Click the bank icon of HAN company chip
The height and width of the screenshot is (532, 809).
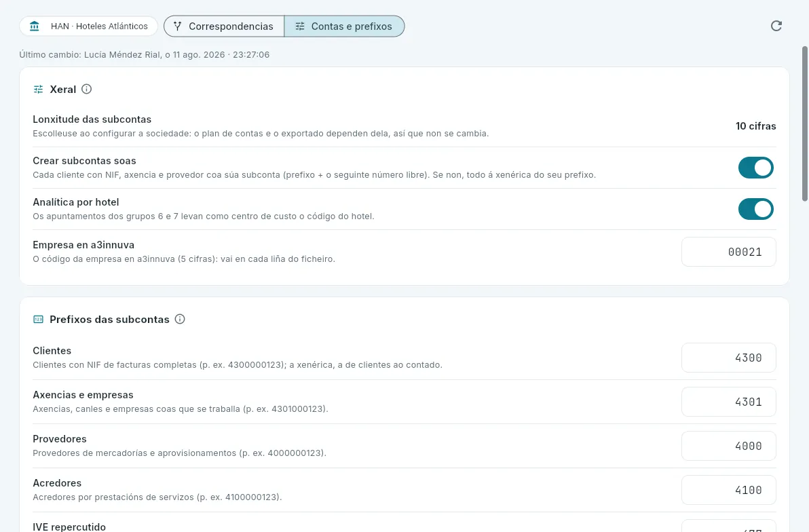pyautogui.click(x=35, y=26)
